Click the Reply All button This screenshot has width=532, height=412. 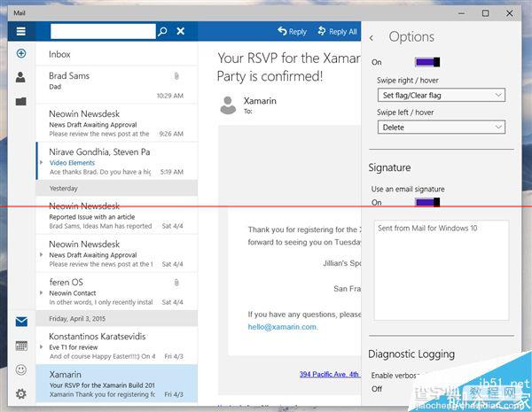[x=337, y=32]
